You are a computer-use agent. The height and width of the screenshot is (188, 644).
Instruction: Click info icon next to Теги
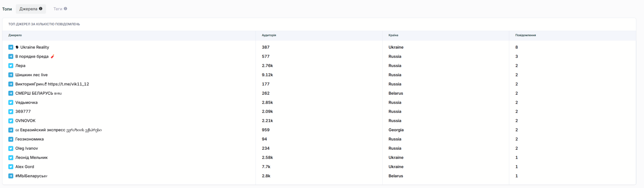coord(65,9)
